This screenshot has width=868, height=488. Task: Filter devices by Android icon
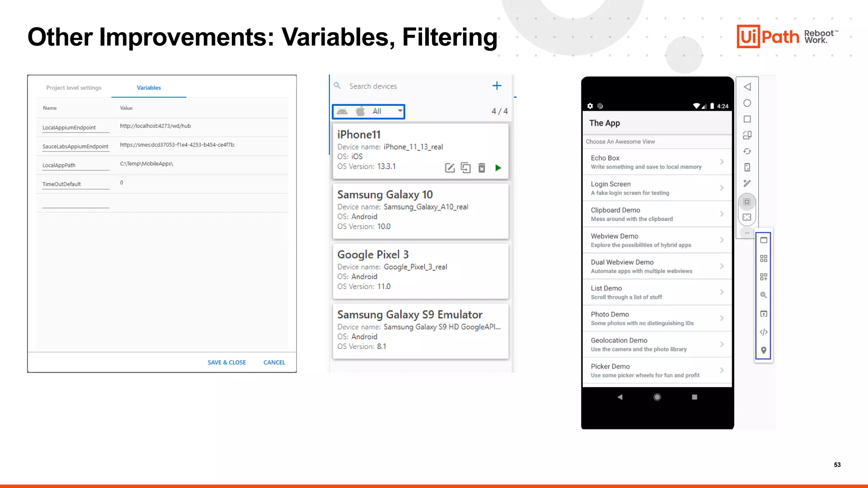click(x=342, y=111)
